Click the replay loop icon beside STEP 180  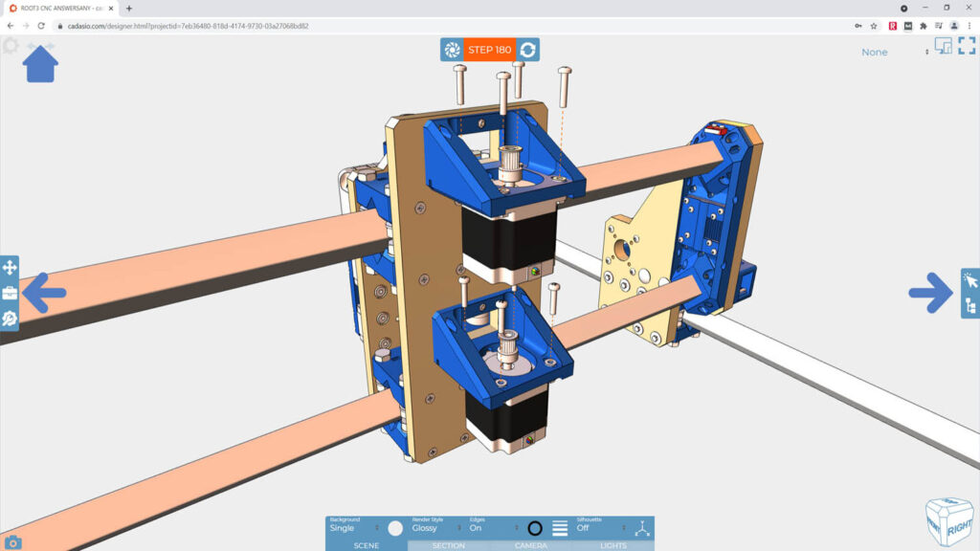(529, 50)
